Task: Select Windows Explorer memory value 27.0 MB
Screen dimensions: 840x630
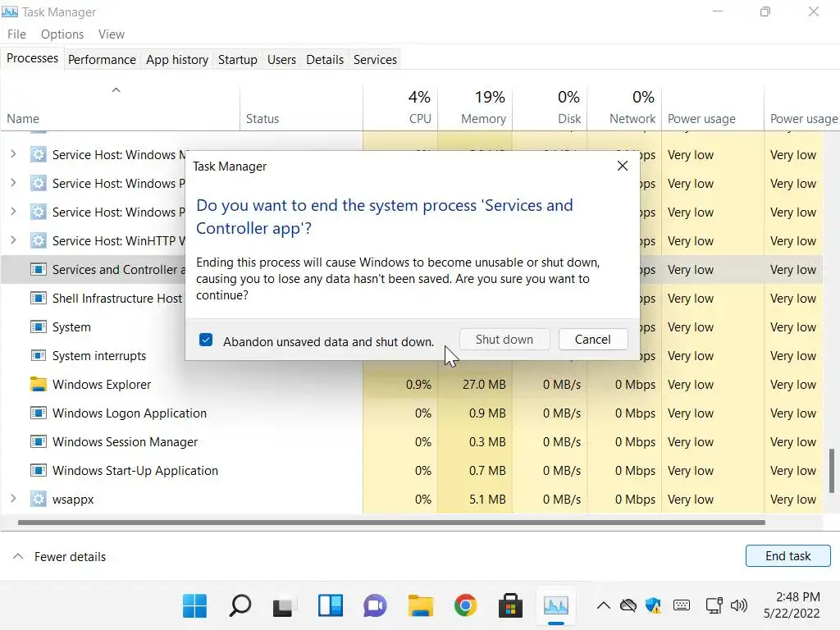Action: pos(484,385)
